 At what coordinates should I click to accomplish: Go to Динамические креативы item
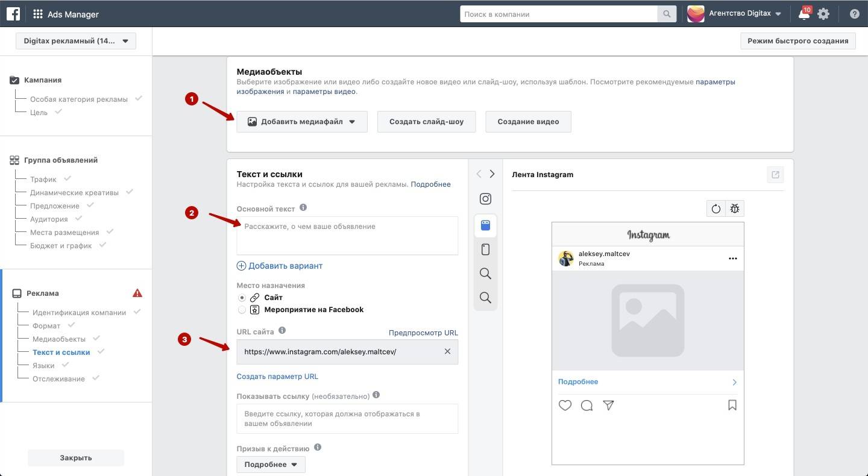[74, 193]
